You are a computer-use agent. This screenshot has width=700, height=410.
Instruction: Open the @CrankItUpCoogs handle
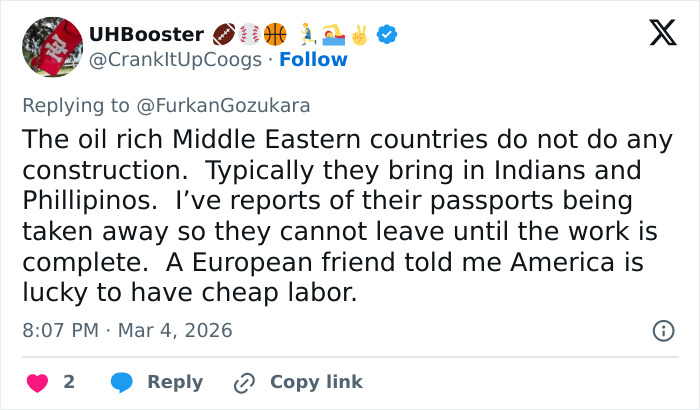176,59
